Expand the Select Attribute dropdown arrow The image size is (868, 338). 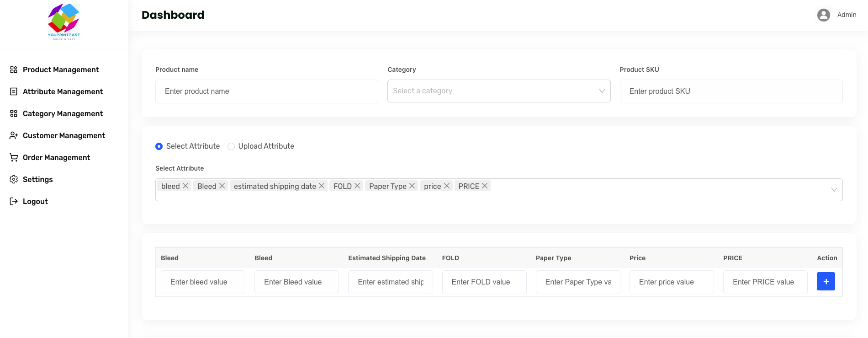(x=834, y=190)
